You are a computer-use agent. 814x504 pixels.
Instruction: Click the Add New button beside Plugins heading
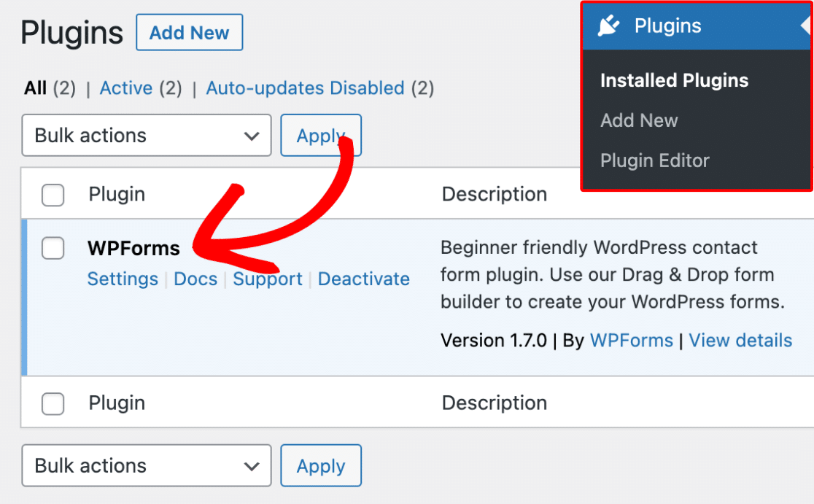pos(190,34)
